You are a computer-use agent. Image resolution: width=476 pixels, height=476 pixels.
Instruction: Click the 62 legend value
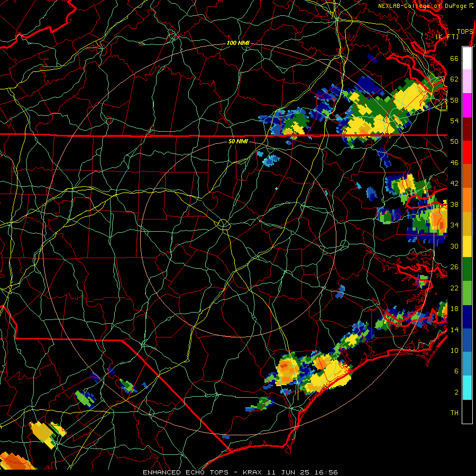pos(454,79)
